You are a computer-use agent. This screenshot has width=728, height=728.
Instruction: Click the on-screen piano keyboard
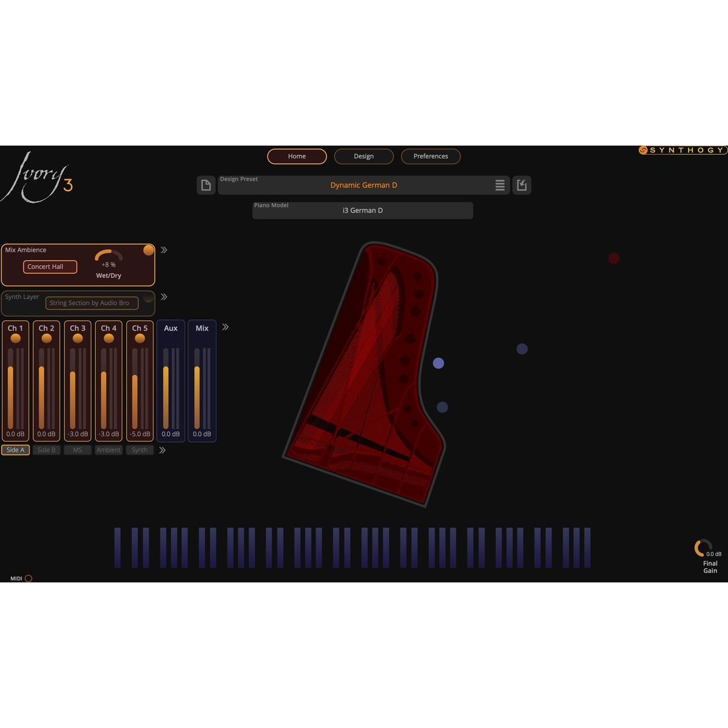click(352, 548)
